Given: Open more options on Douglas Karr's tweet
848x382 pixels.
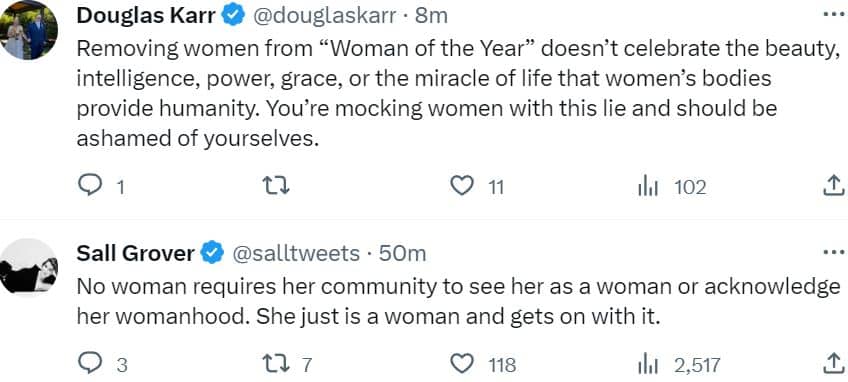Looking at the screenshot, I should click(x=833, y=15).
